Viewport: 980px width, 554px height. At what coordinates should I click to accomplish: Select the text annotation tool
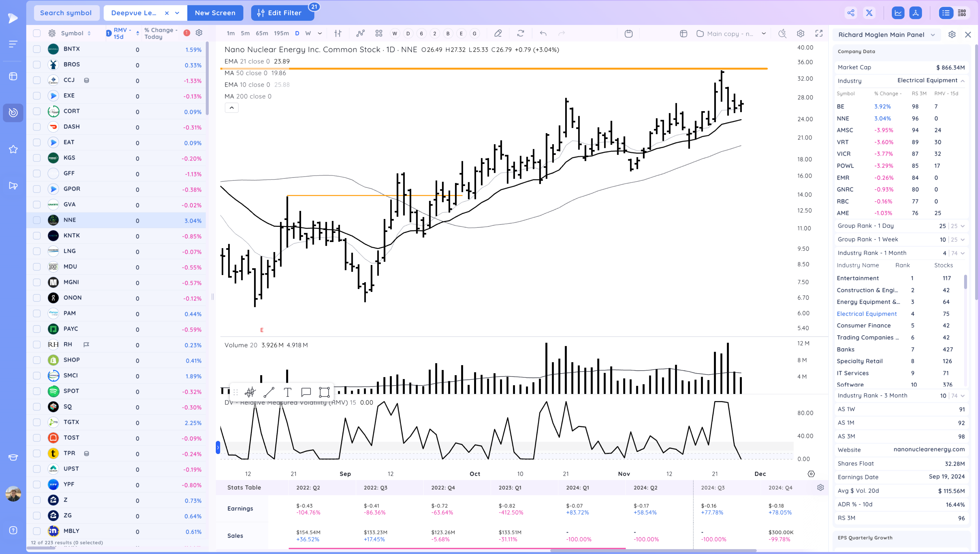tap(288, 392)
